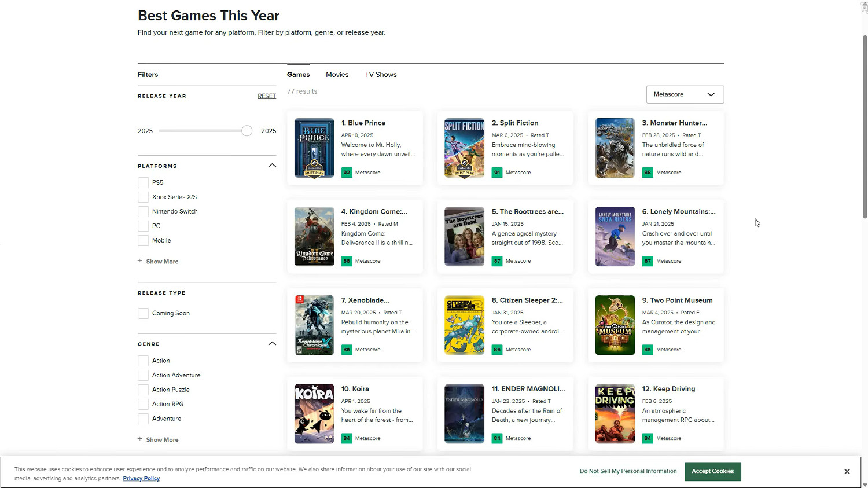The height and width of the screenshot is (488, 868).
Task: Close the cookie banner with X icon
Action: (847, 472)
